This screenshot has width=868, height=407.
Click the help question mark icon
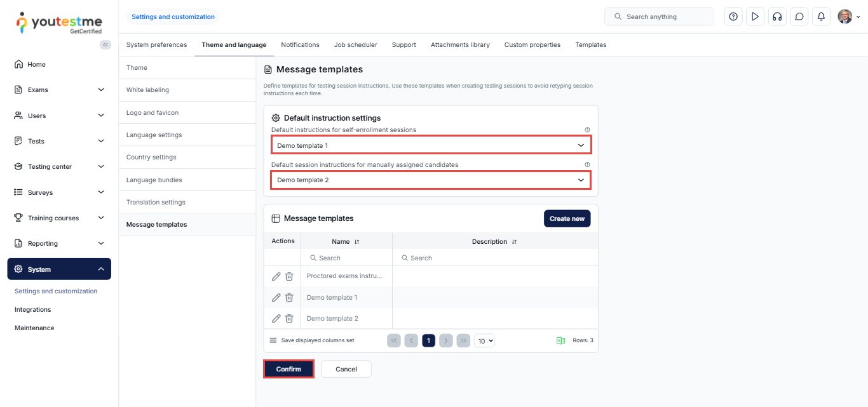tap(733, 17)
